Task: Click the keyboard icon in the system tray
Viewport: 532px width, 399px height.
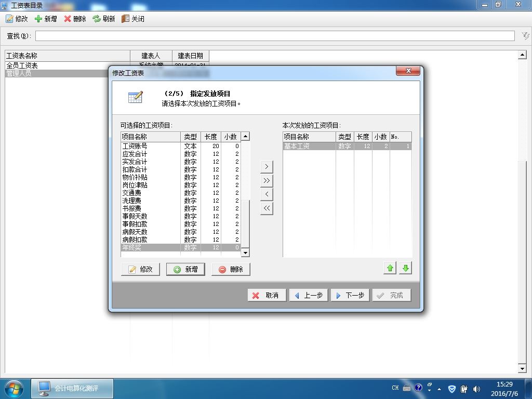Action: point(407,388)
